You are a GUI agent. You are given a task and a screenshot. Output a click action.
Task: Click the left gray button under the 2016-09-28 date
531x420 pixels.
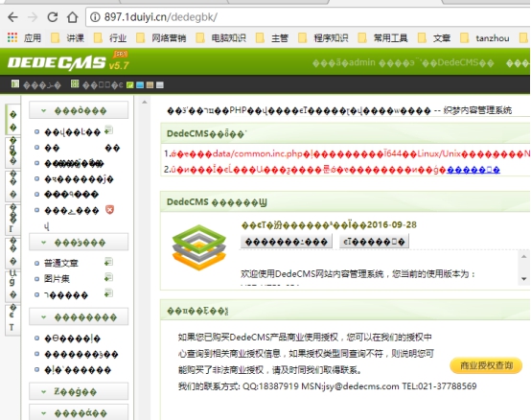287,242
